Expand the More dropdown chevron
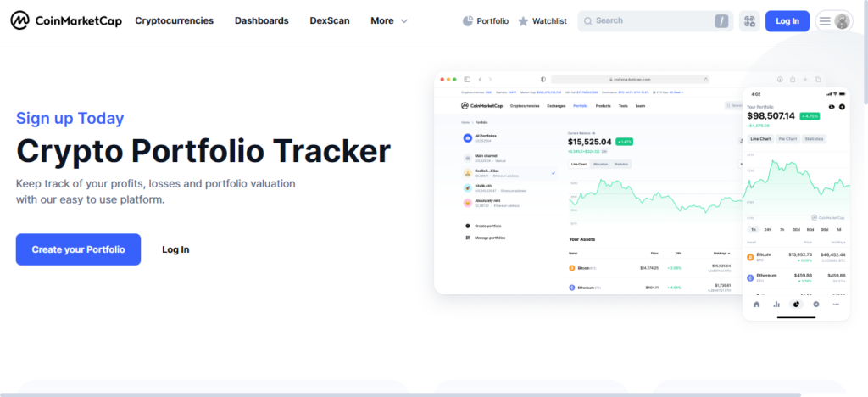 pyautogui.click(x=404, y=21)
